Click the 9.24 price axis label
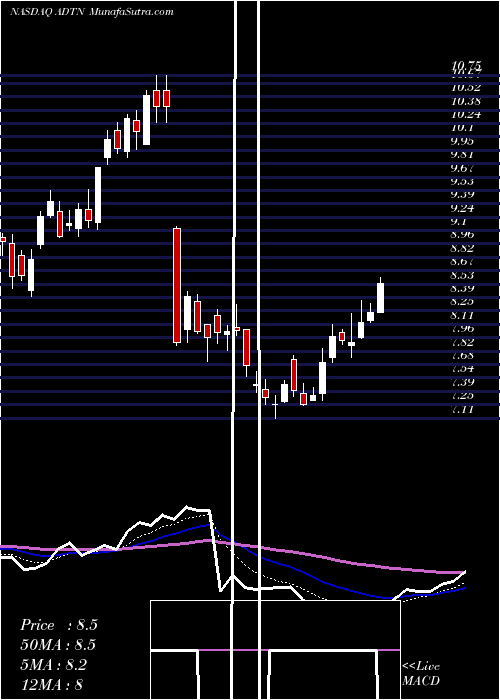This screenshot has width=500, height=700. point(463,208)
